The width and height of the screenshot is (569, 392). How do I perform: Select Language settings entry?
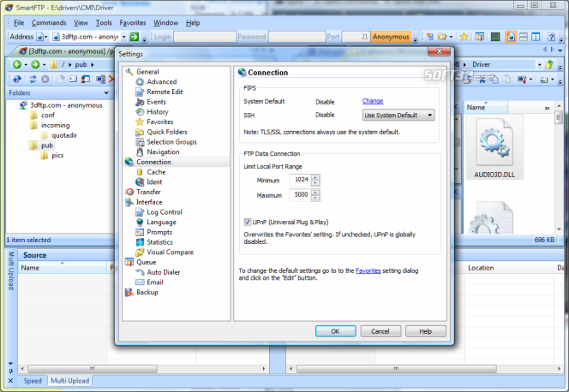pos(161,222)
